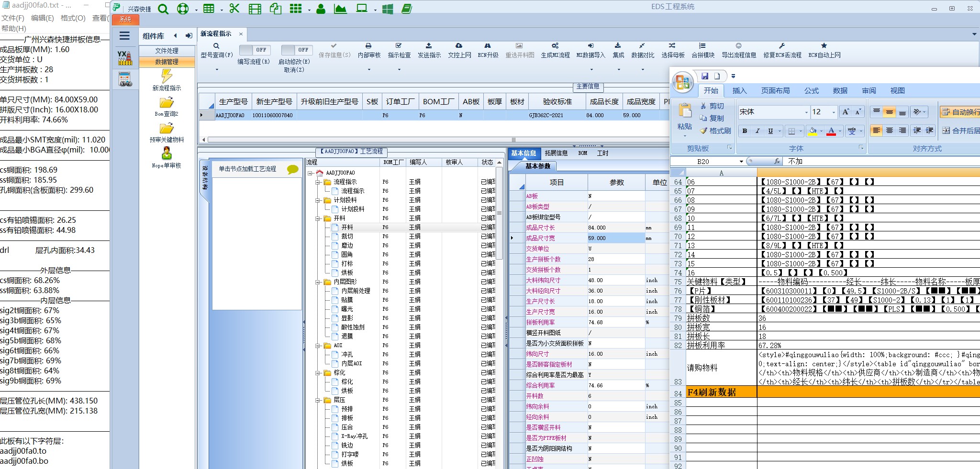
Task: Toggle the 启动修改 OFF switch
Action: pos(296,50)
